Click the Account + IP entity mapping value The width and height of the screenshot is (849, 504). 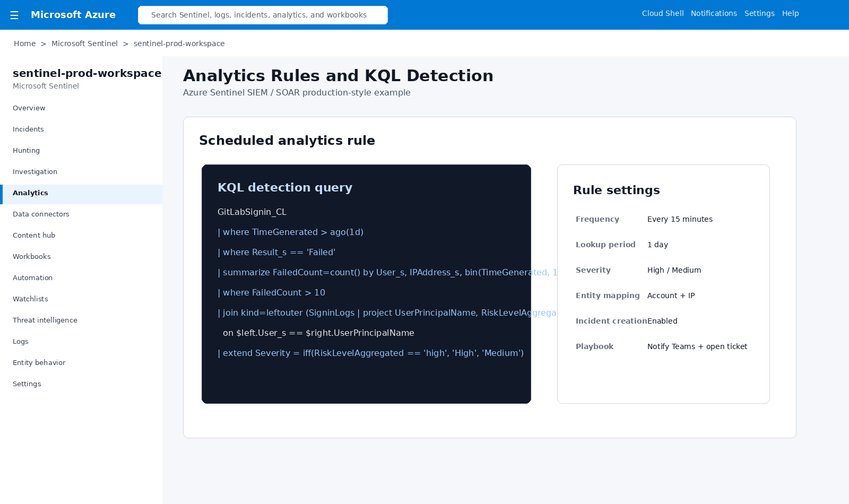point(671,296)
